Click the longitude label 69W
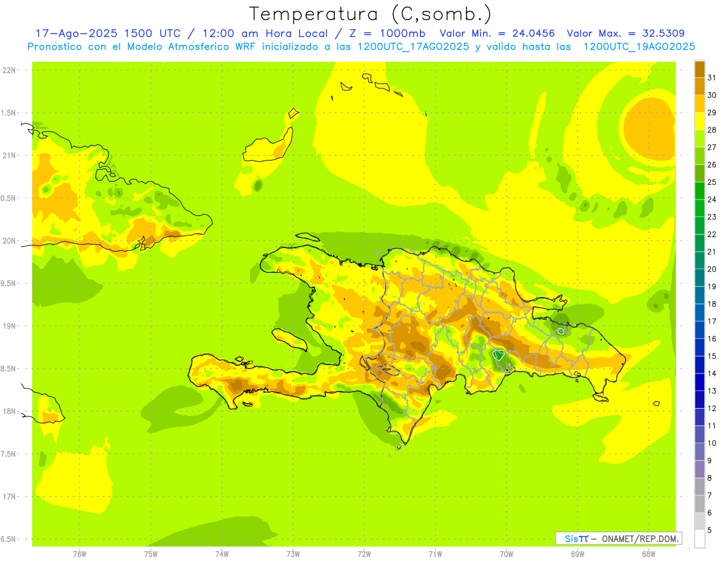This screenshot has width=728, height=562. click(578, 554)
